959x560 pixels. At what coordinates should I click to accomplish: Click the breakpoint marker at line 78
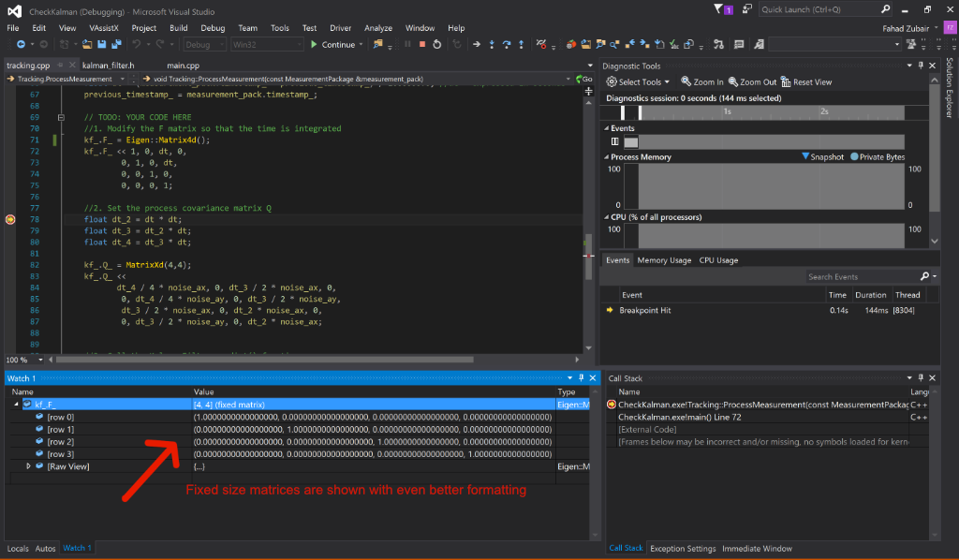10,219
